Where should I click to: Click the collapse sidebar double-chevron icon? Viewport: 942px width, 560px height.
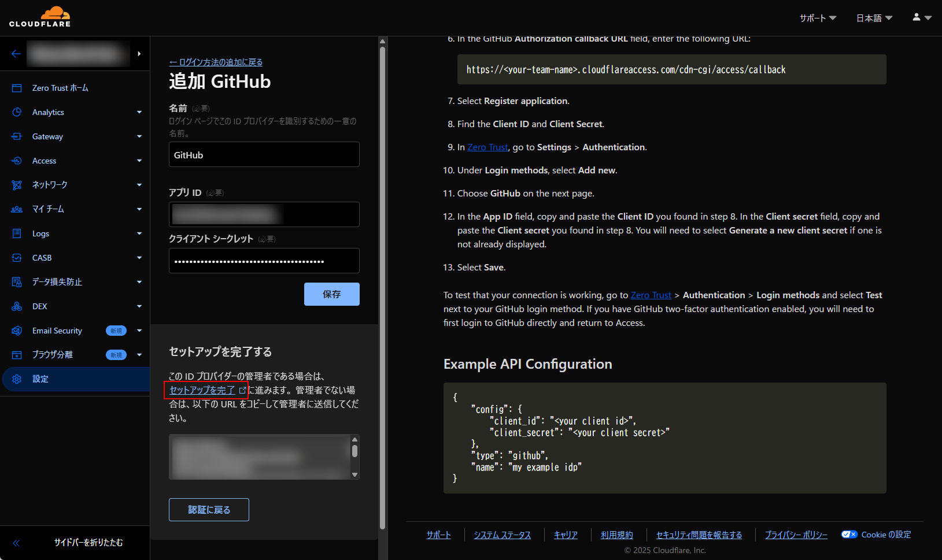click(16, 543)
